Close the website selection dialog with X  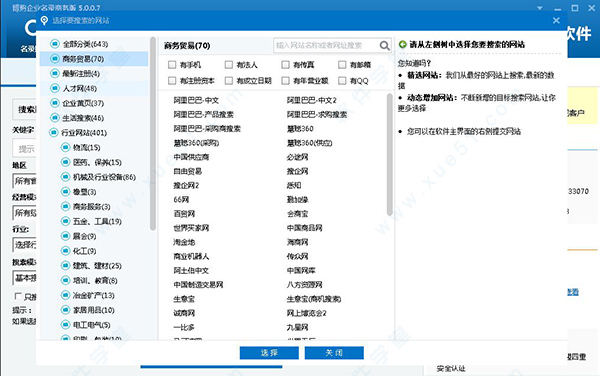556,21
